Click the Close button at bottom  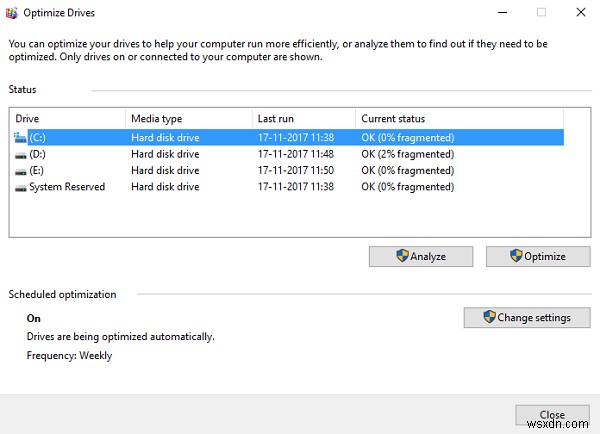[x=552, y=415]
